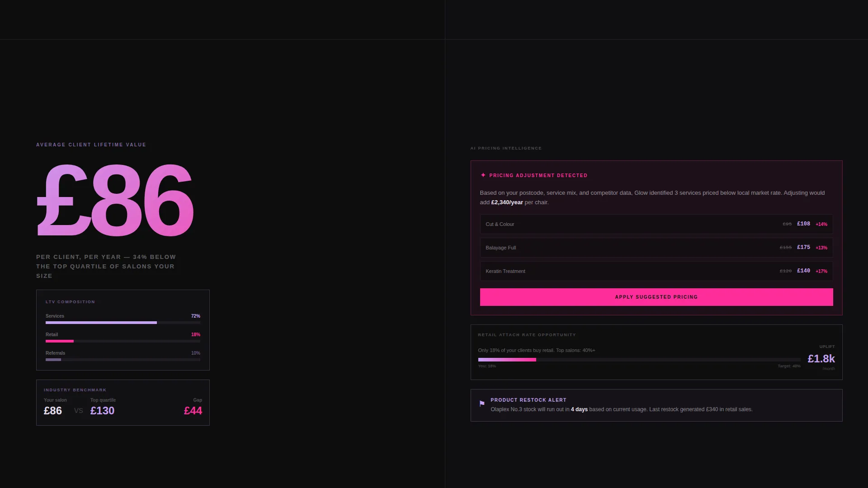Image resolution: width=868 pixels, height=488 pixels.
Task: Click the Top quartile label
Action: [x=103, y=400]
